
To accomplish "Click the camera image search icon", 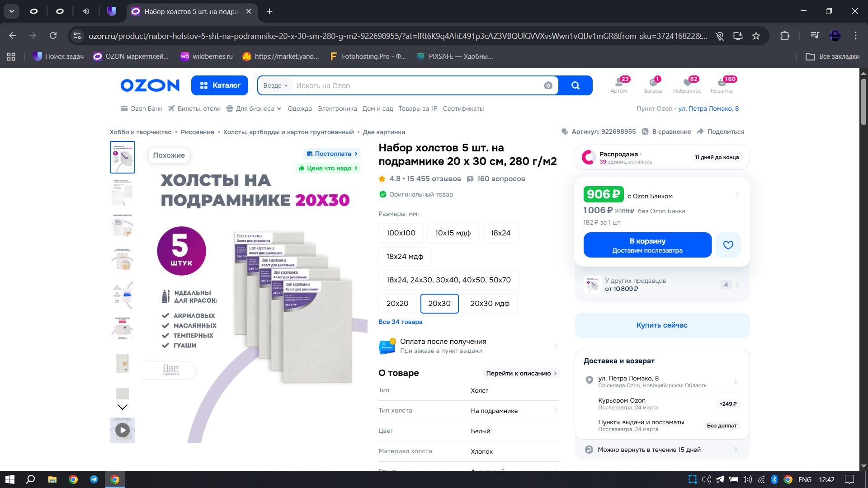I will 548,85.
